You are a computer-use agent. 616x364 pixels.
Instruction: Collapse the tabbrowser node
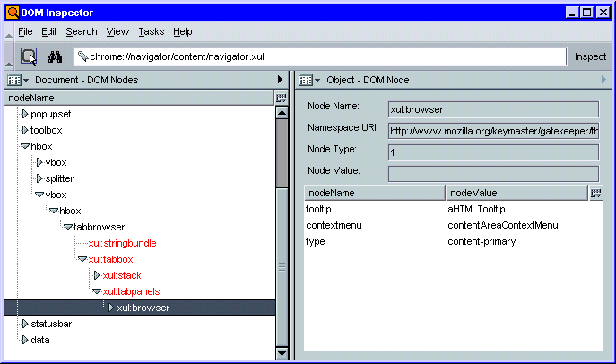[x=68, y=227]
